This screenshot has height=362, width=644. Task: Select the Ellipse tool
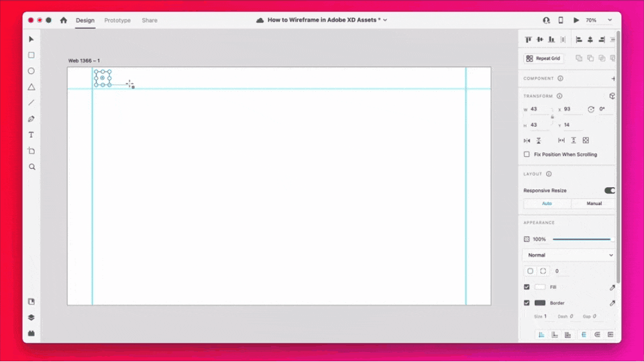[32, 71]
